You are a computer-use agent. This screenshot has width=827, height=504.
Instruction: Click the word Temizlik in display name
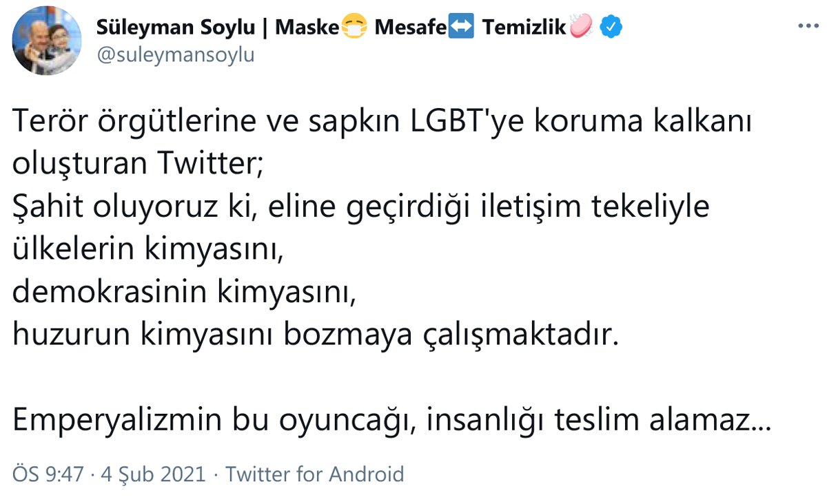pos(524,28)
